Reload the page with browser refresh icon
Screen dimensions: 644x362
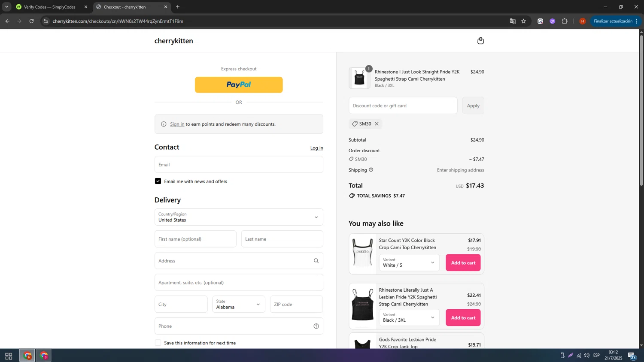(31, 21)
